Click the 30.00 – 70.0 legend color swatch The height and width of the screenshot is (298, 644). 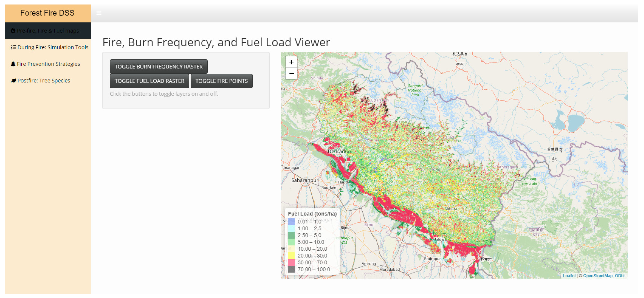[291, 262]
